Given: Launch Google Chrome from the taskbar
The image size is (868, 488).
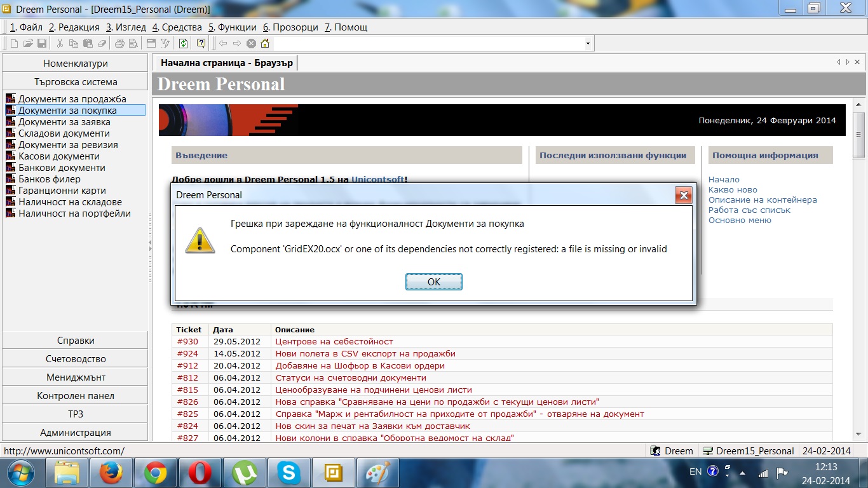Looking at the screenshot, I should point(155,473).
